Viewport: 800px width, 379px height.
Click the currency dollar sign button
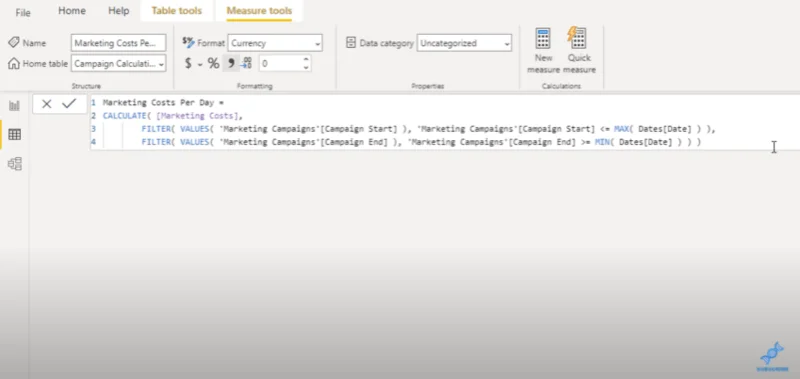pos(188,63)
